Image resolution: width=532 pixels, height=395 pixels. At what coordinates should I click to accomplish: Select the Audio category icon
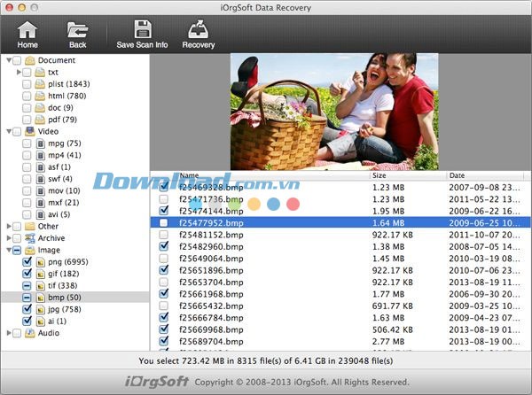[30, 333]
